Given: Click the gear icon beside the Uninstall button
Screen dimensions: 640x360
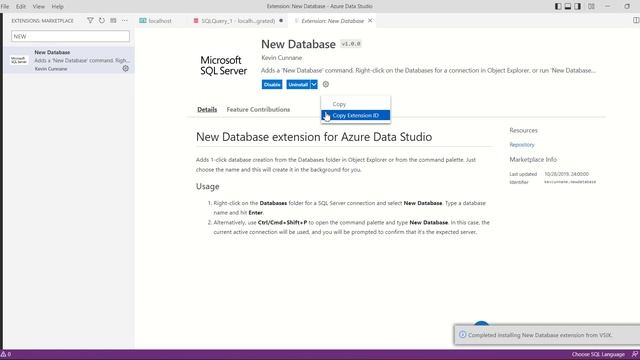Looking at the screenshot, I should (326, 84).
